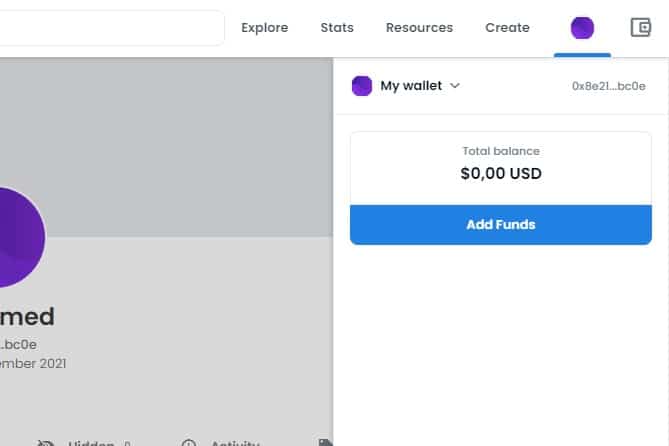Focus the search input field
Image resolution: width=669 pixels, height=446 pixels.
coord(110,28)
